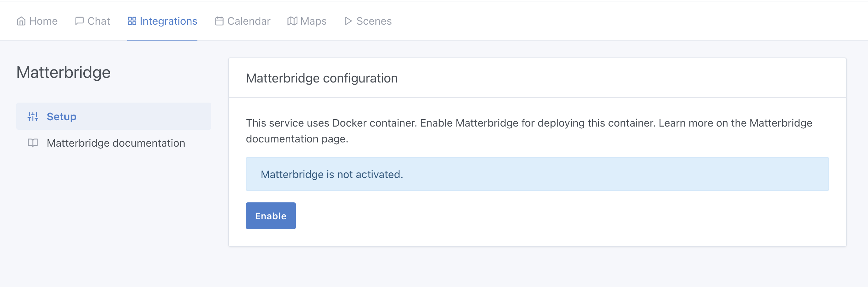The image size is (868, 287).
Task: Go to the Home tab
Action: tap(37, 21)
